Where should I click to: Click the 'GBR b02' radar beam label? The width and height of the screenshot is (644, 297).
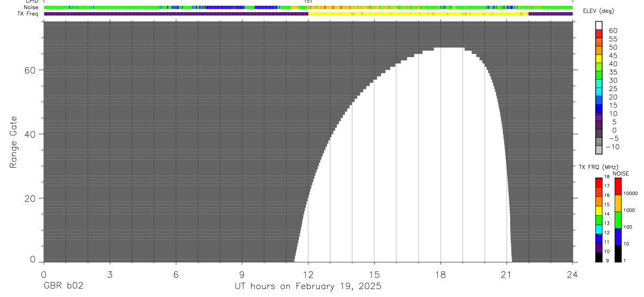coord(63,287)
